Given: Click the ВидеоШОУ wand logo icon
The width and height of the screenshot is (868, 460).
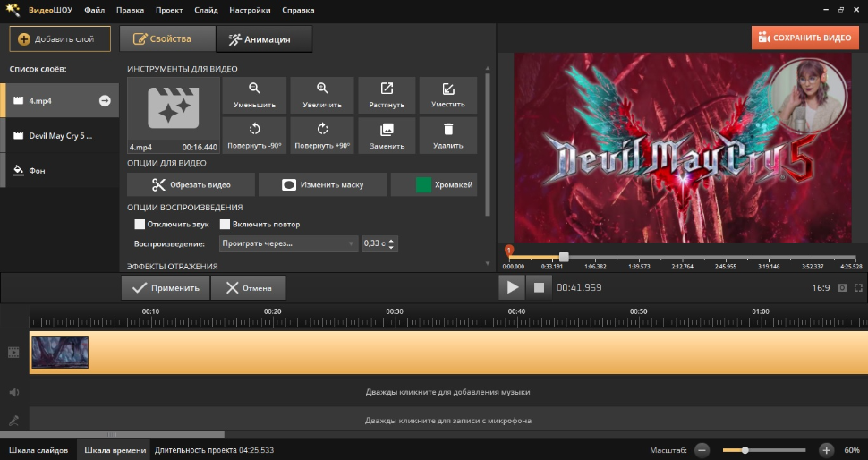Looking at the screenshot, I should [x=13, y=10].
